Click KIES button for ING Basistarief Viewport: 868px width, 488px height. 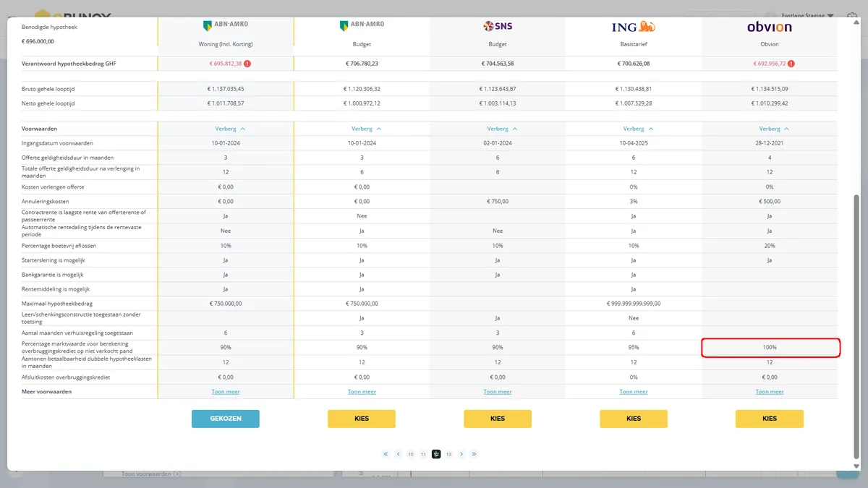point(634,419)
